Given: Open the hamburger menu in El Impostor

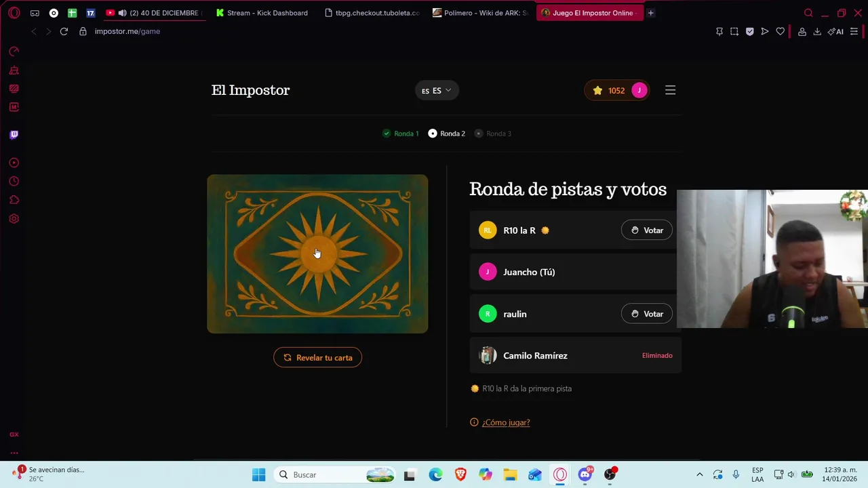Looking at the screenshot, I should click(x=670, y=90).
